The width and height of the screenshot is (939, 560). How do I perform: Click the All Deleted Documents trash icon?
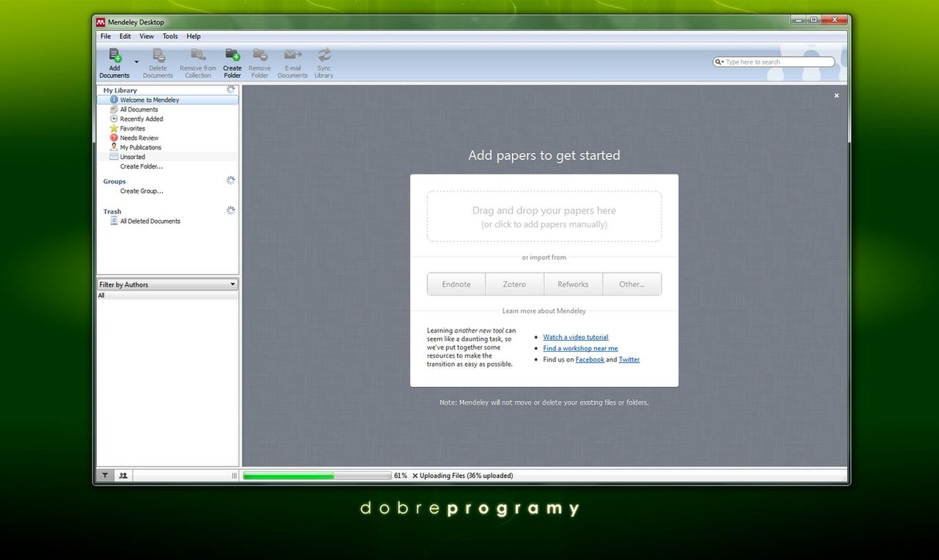(x=114, y=221)
